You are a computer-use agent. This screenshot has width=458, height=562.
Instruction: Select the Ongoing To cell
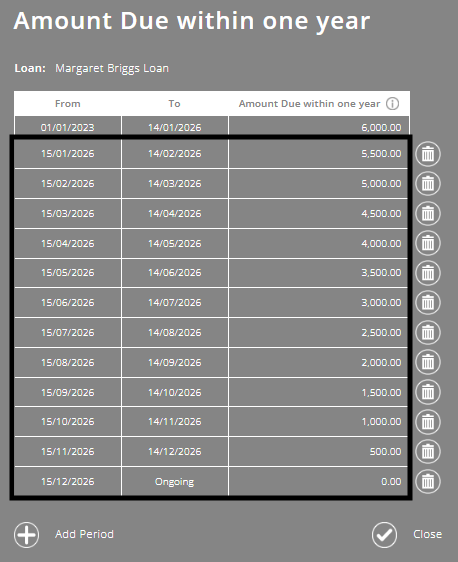coord(175,481)
